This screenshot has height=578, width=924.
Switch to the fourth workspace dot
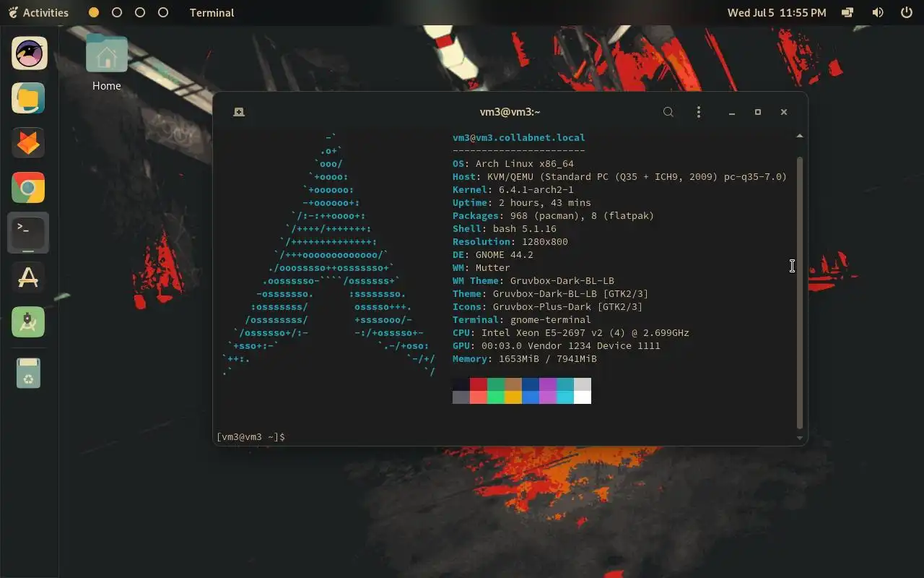[x=163, y=12]
